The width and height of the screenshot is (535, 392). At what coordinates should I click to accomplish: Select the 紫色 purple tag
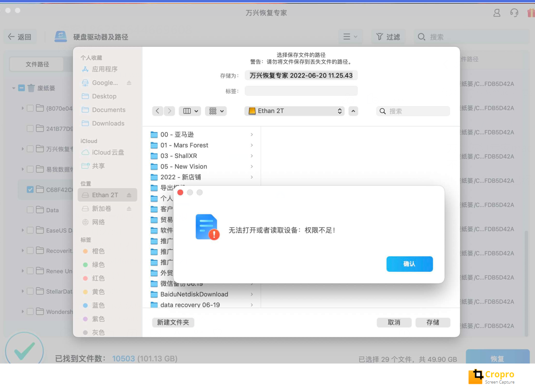[98, 319]
